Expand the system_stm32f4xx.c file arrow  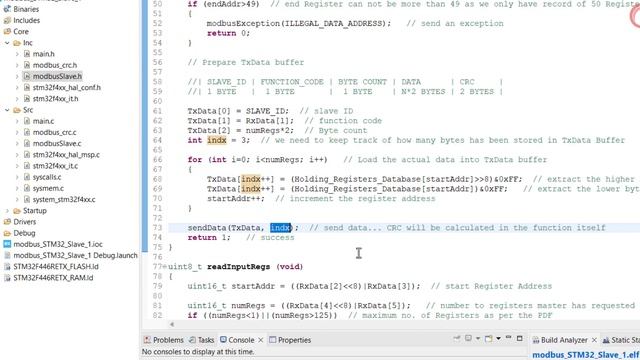coord(17,199)
